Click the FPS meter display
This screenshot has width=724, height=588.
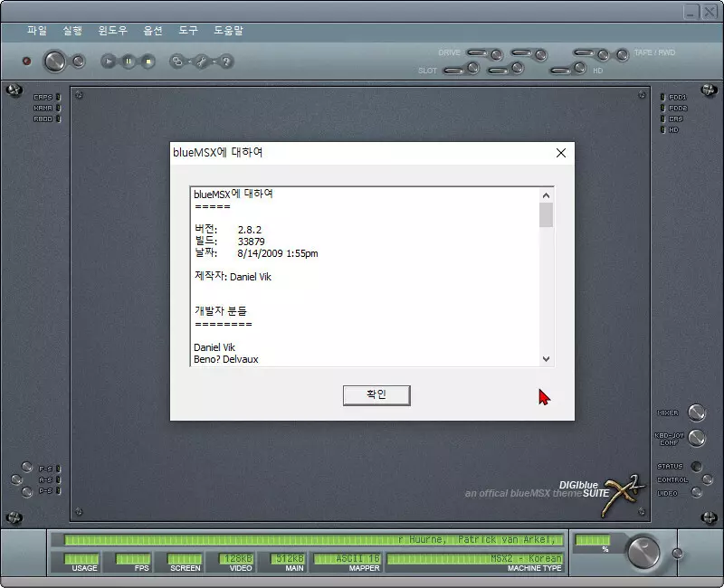coord(133,558)
